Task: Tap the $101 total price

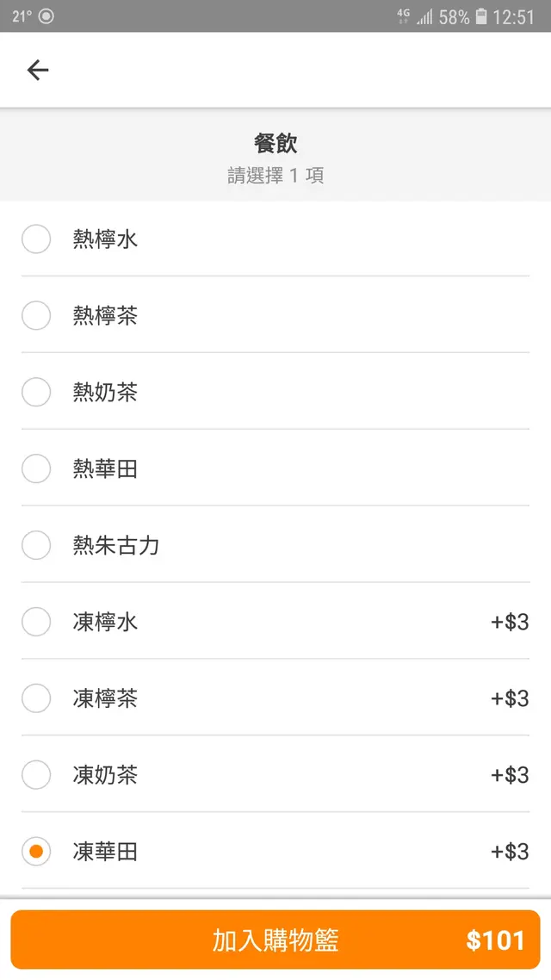Action: [x=495, y=940]
